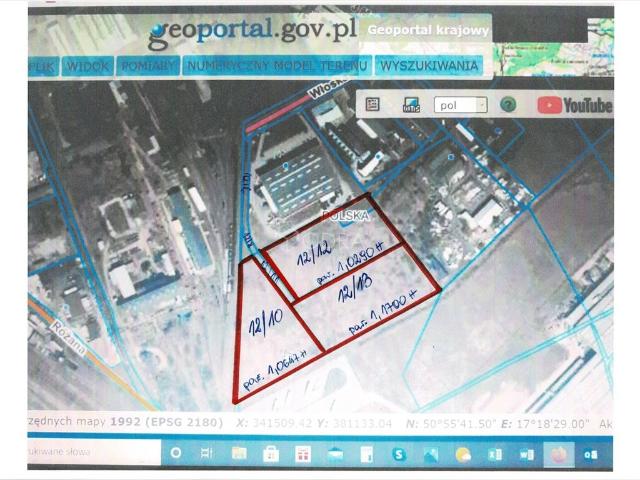Open the Weather app from the taskbar
The image size is (640, 480).
pyautogui.click(x=463, y=454)
